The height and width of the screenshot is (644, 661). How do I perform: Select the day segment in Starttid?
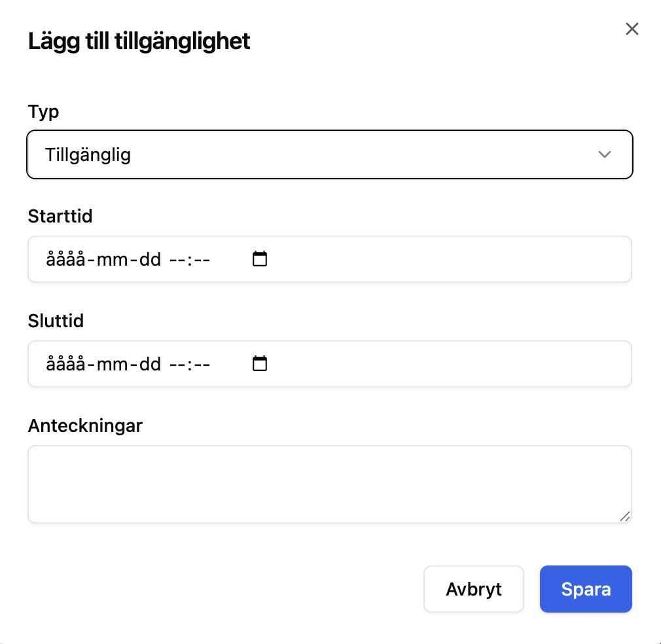[x=150, y=259]
